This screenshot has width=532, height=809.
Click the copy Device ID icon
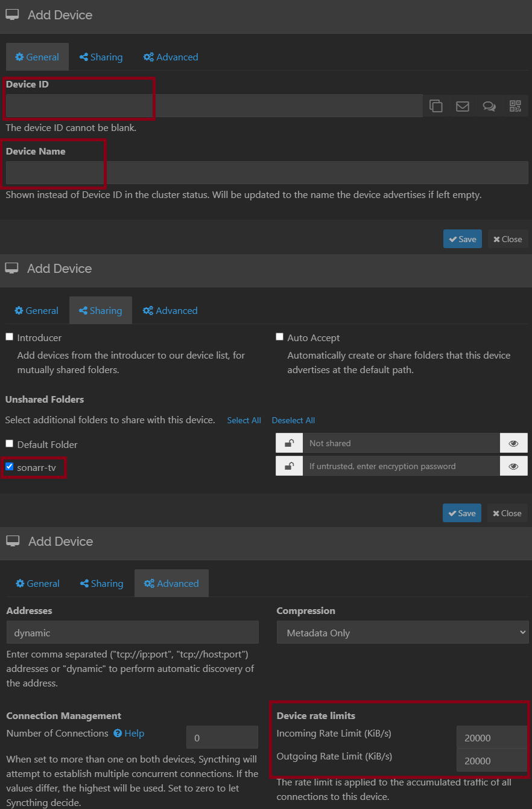point(436,106)
